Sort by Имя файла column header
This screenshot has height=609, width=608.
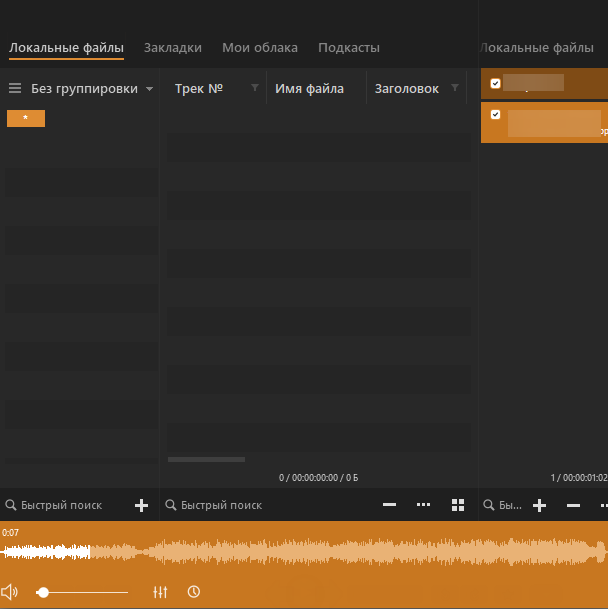(309, 89)
